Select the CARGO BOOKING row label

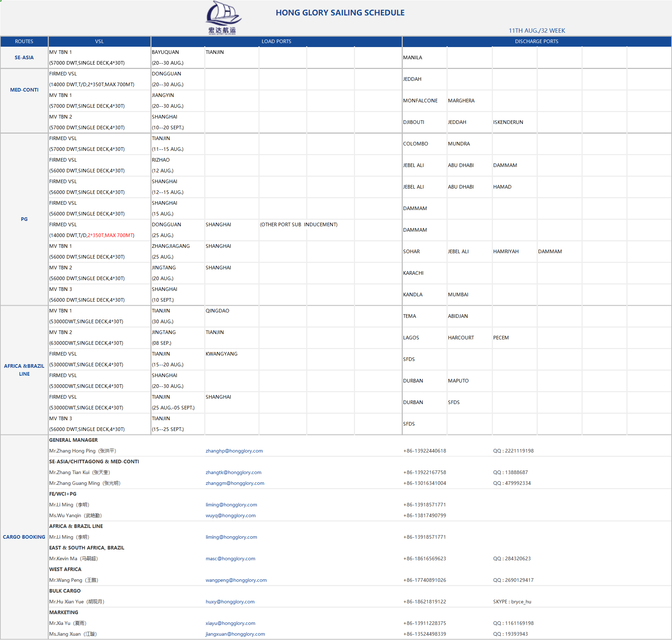coord(24,537)
